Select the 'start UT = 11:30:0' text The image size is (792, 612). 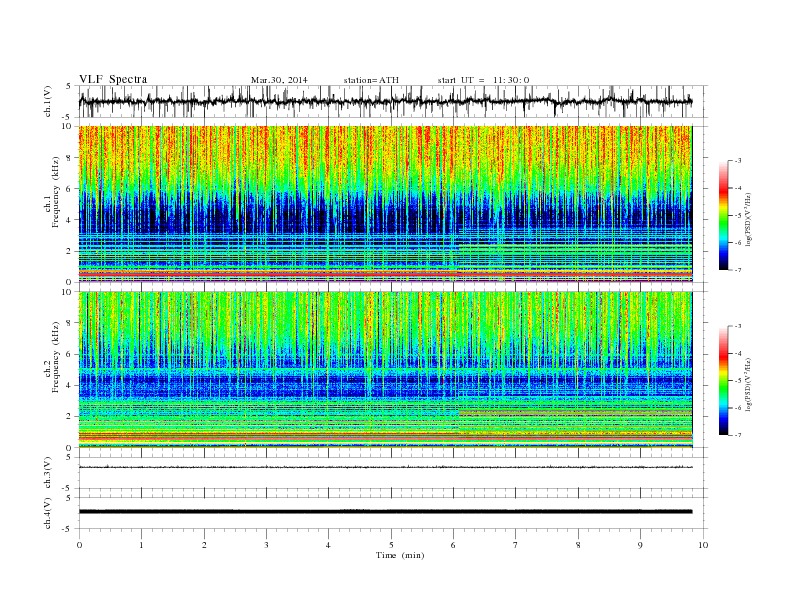point(483,80)
